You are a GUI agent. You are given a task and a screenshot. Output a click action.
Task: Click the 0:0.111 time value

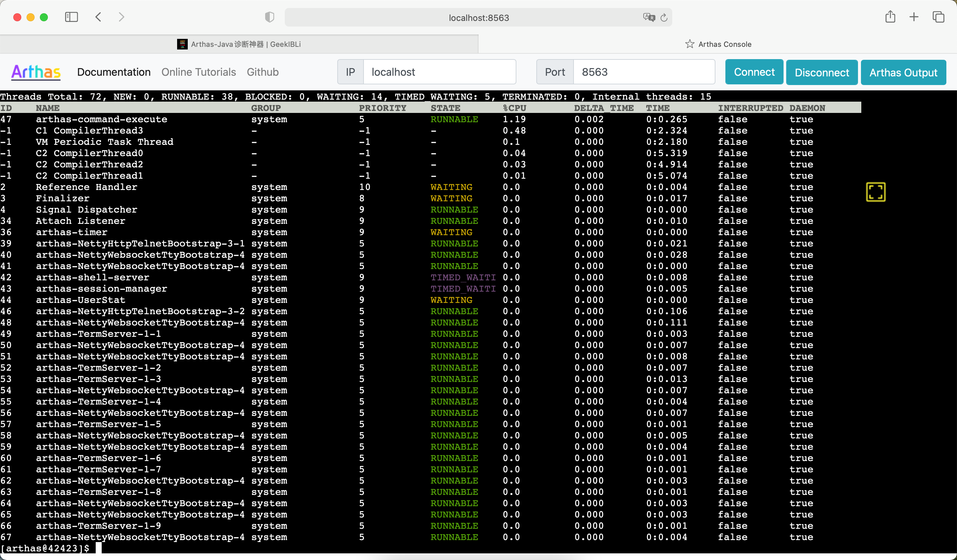point(667,323)
